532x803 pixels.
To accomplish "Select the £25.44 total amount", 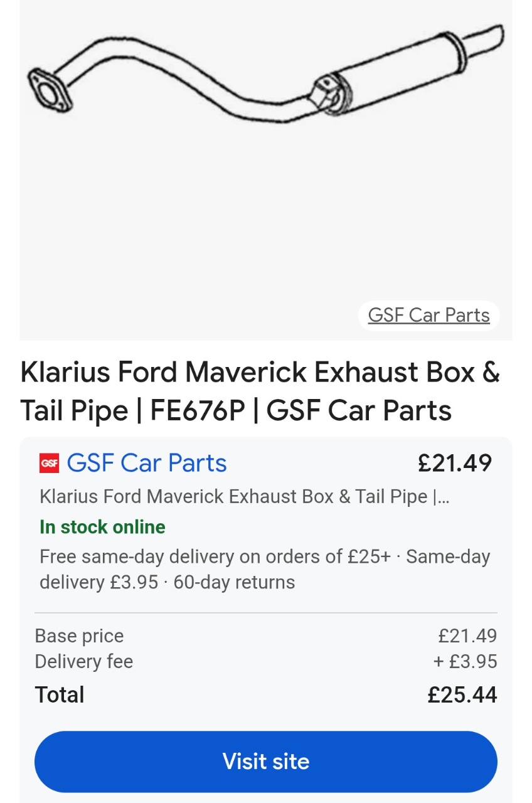I will point(462,694).
